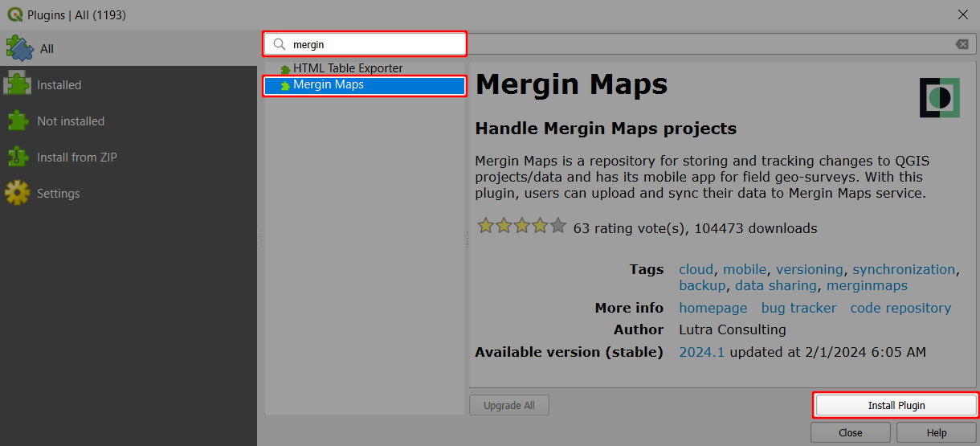Image resolution: width=980 pixels, height=446 pixels.
Task: Click the Mergin Maps title heading
Action: (571, 84)
